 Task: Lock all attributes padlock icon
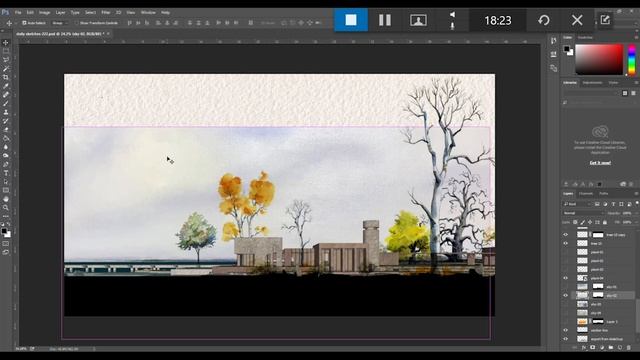point(605,222)
